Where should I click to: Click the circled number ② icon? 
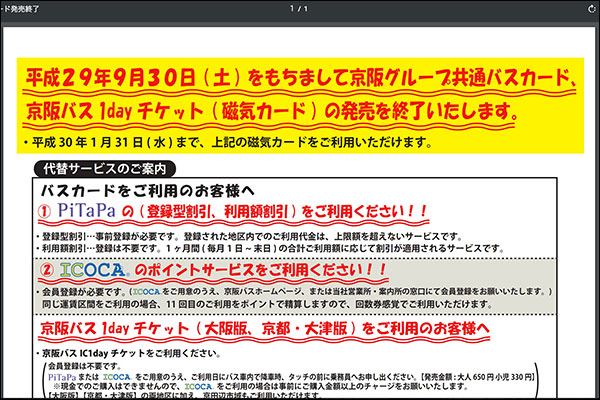(51, 270)
